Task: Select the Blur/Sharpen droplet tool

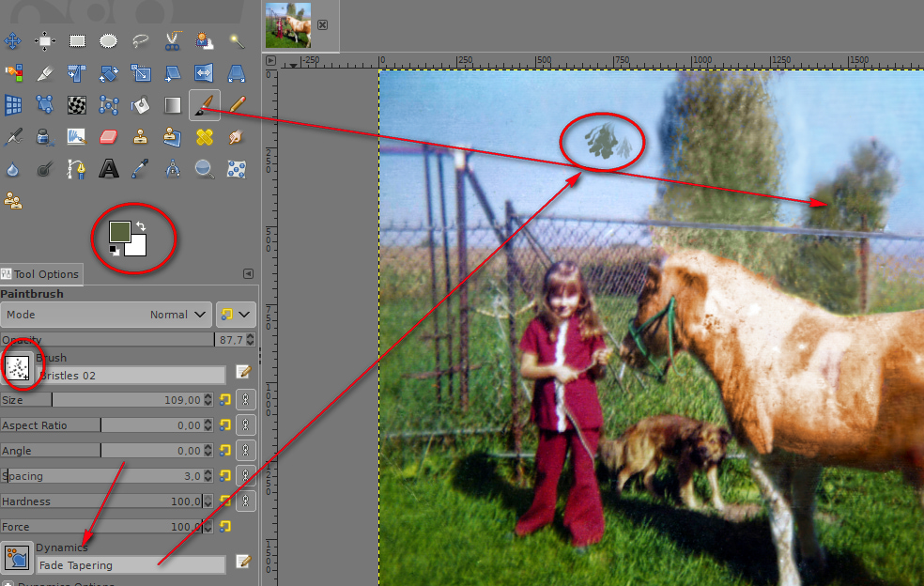Action: (13, 169)
